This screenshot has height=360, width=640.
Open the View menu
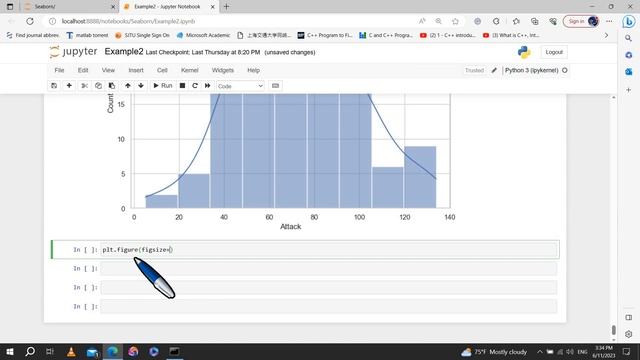coord(108,70)
